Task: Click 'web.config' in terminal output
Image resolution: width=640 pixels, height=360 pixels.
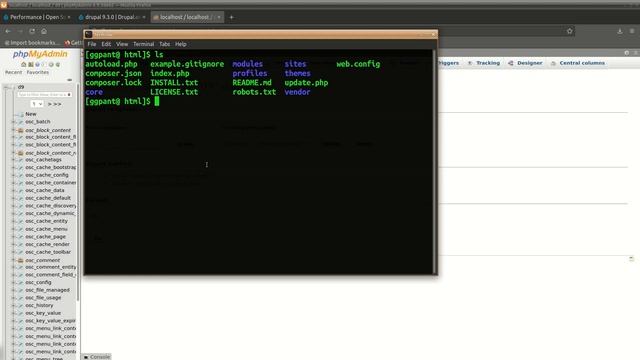Action: pyautogui.click(x=358, y=64)
